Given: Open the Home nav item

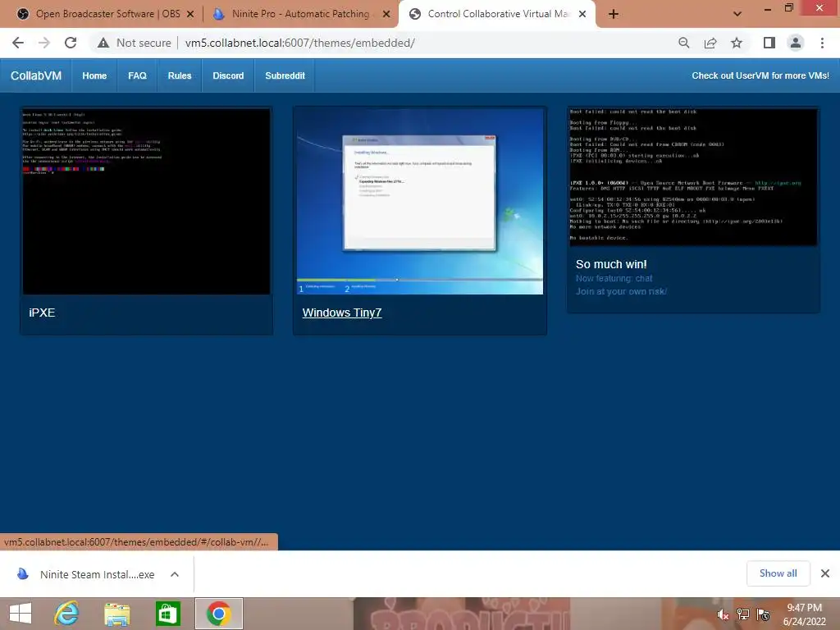Looking at the screenshot, I should point(94,75).
